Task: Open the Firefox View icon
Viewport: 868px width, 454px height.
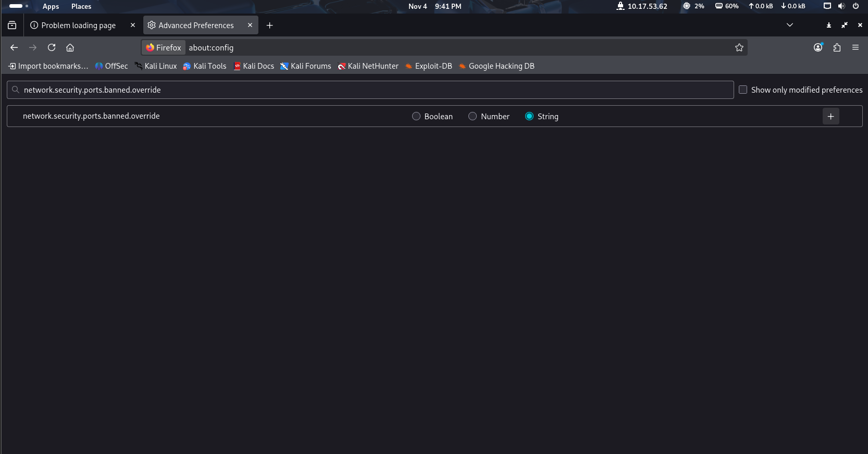Action: click(x=12, y=25)
